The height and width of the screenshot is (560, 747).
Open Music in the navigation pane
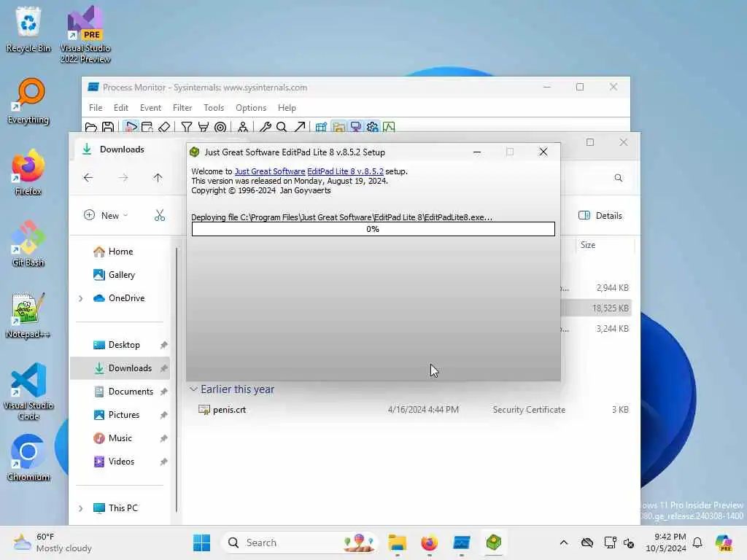120,438
